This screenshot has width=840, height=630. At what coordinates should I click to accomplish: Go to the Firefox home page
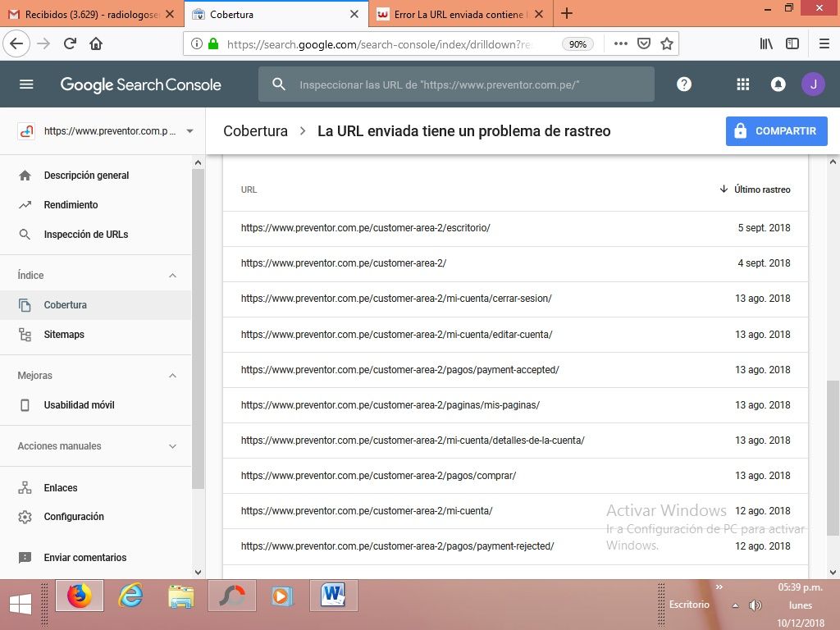(96, 43)
